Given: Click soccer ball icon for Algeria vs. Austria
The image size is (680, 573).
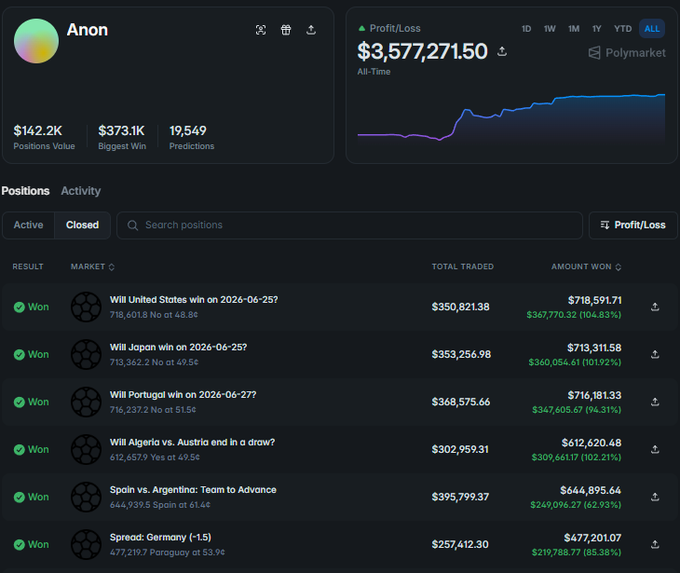Looking at the screenshot, I should coord(86,449).
